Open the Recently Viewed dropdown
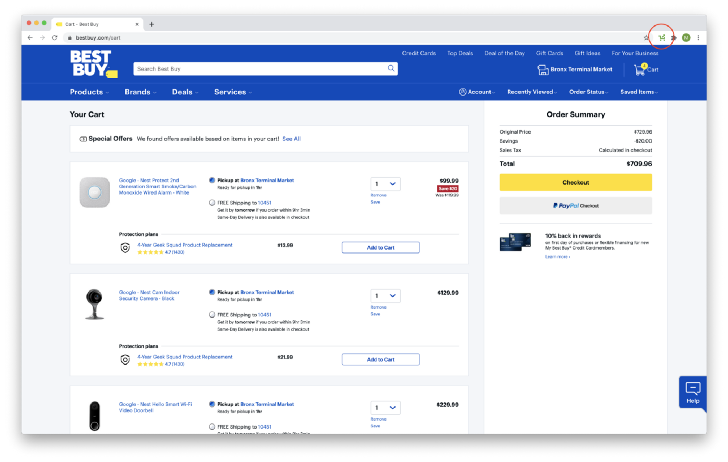The height and width of the screenshot is (462, 728). click(532, 92)
